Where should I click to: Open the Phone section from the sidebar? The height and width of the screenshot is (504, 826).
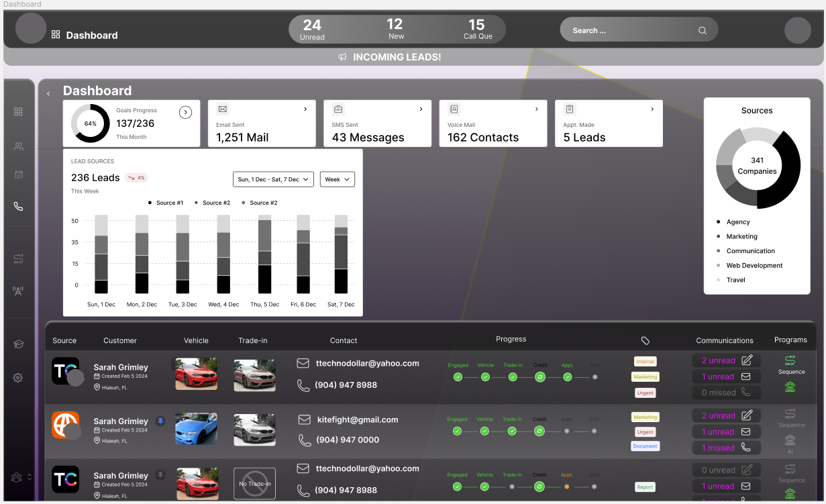click(x=18, y=207)
